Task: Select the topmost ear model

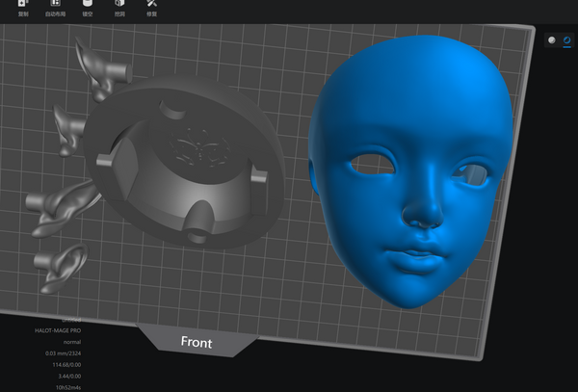Action: point(101,68)
